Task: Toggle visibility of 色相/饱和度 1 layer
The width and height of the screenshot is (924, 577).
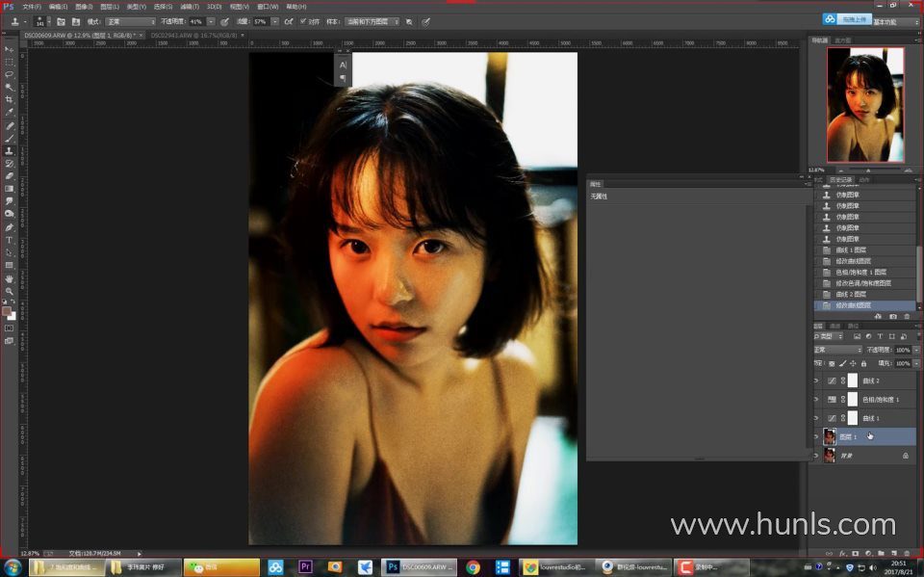Action: click(816, 400)
